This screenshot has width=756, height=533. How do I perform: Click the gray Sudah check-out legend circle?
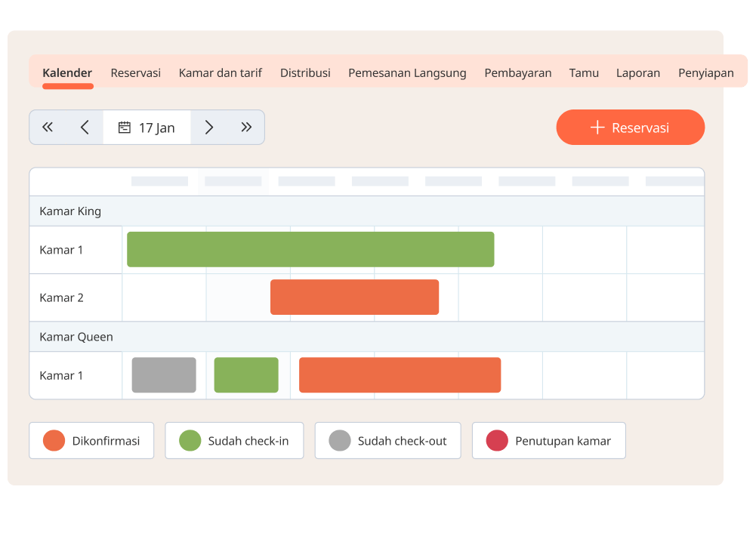point(340,441)
